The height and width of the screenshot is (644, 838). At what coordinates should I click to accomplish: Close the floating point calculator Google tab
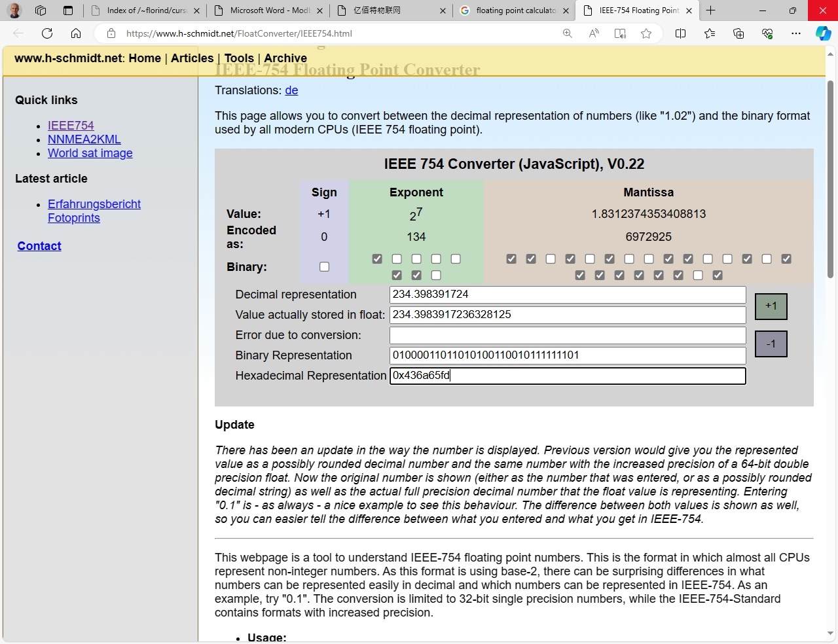(x=566, y=10)
